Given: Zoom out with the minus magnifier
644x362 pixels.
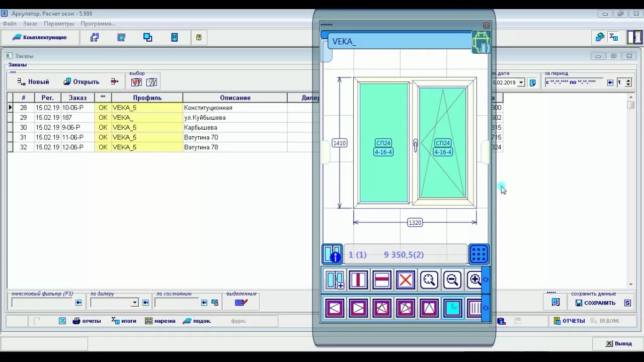Looking at the screenshot, I should [452, 280].
